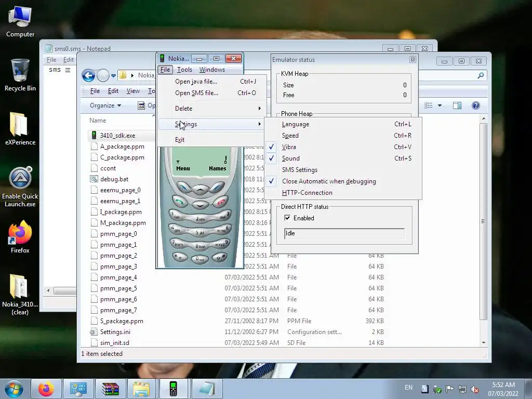Select Language in Settings submenu

(x=343, y=124)
